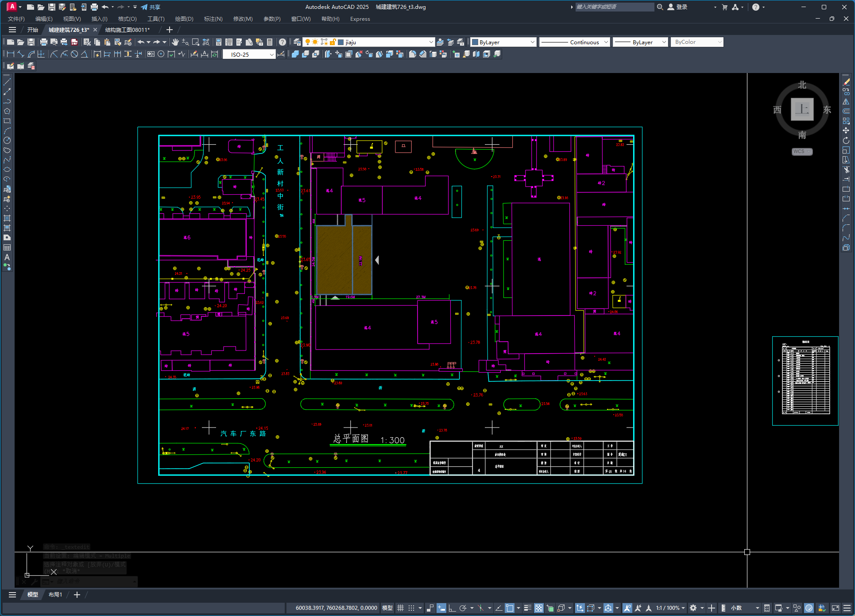This screenshot has height=616, width=855.
Task: Expand the Continuous linetype dropdown
Action: click(x=606, y=42)
